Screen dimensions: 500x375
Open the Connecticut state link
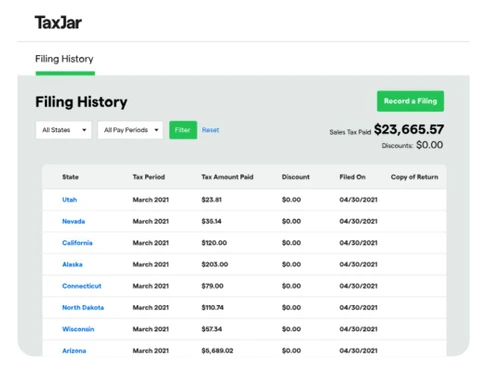tap(81, 286)
